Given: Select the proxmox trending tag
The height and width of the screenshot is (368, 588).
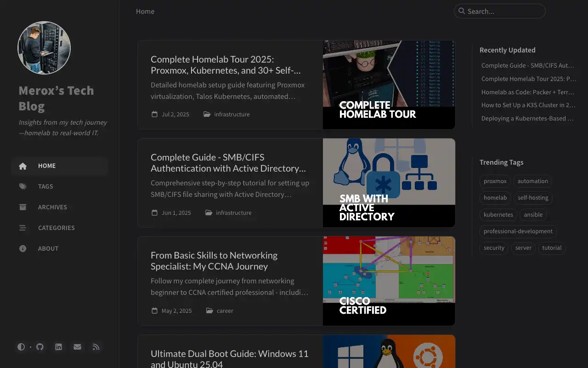Looking at the screenshot, I should (x=495, y=181).
